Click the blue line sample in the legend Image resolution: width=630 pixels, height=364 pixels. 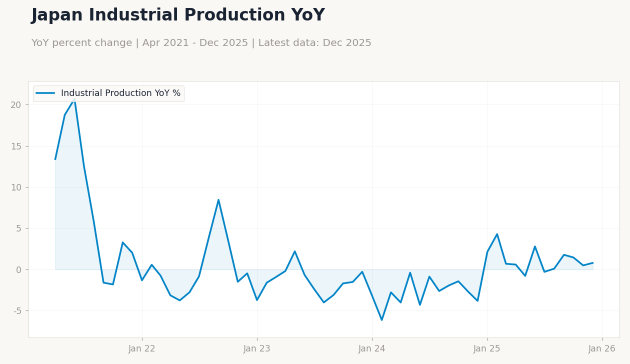(45, 93)
